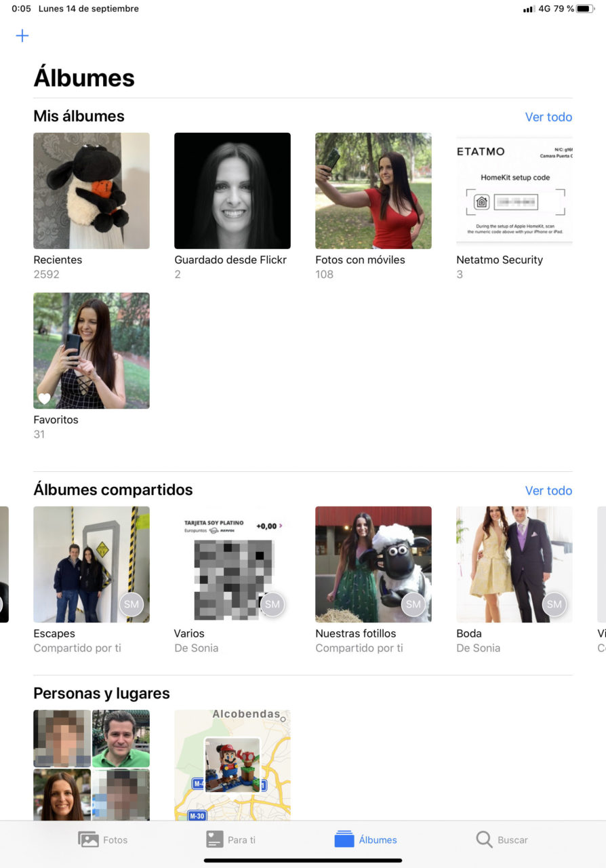Open the Nuestras fotillos shared album
Viewport: 606px width, 868px height.
[x=373, y=564]
